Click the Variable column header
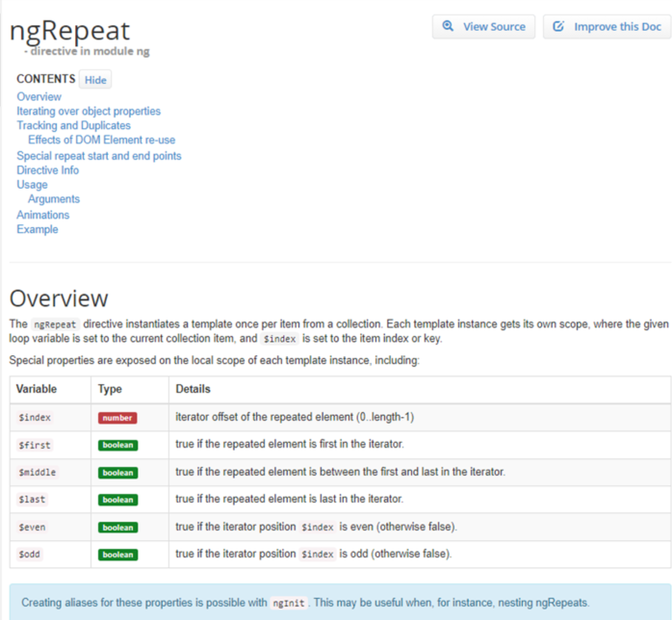The width and height of the screenshot is (672, 620). point(37,389)
